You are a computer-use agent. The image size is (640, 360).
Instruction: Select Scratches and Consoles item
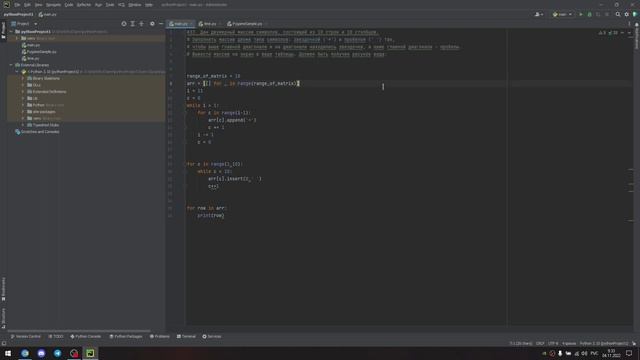38,132
